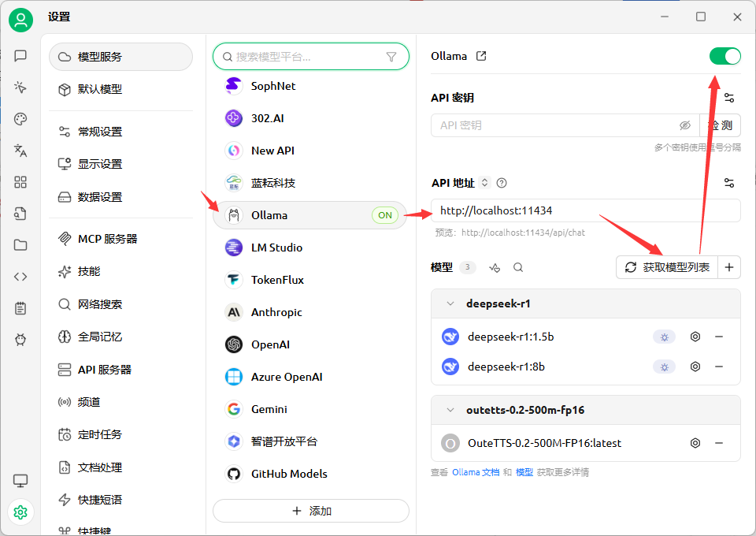The height and width of the screenshot is (536, 756).
Task: Open the knowledge base sidebar icon
Action: pyautogui.click(x=20, y=214)
